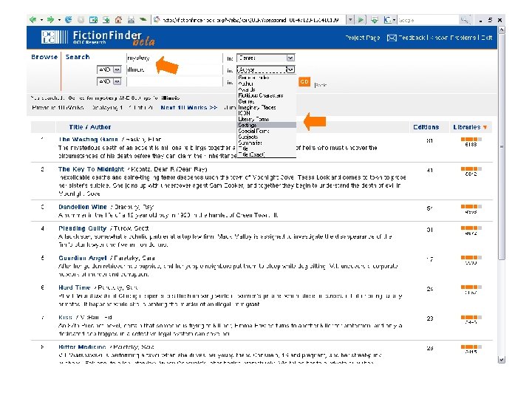Click the libraries bar for Dandelion Wine
532x399 pixels.
click(x=471, y=207)
